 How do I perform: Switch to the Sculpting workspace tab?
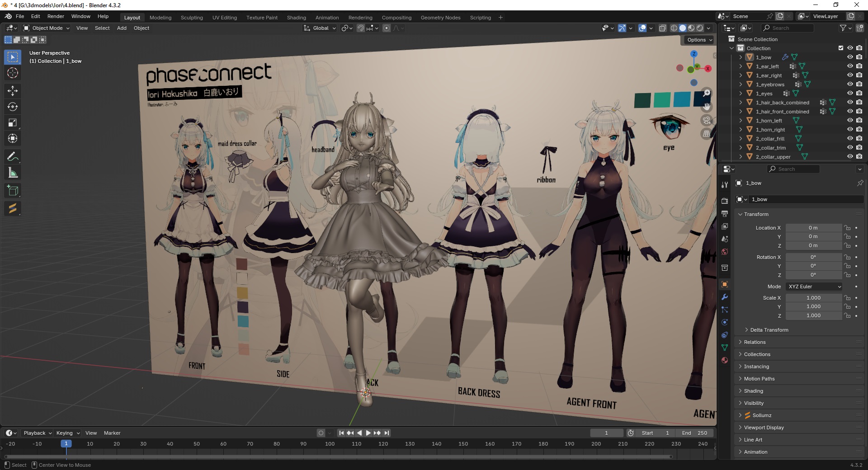(192, 18)
